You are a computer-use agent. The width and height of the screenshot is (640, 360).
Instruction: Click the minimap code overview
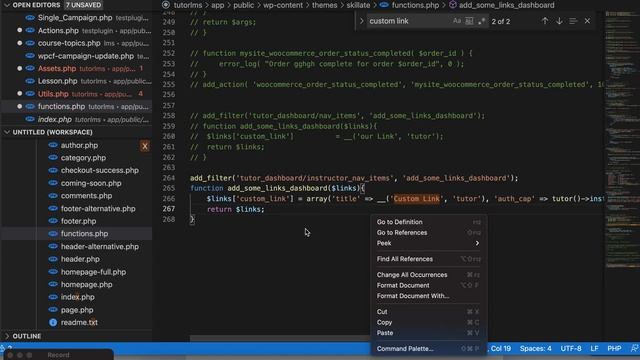pyautogui.click(x=621, y=139)
